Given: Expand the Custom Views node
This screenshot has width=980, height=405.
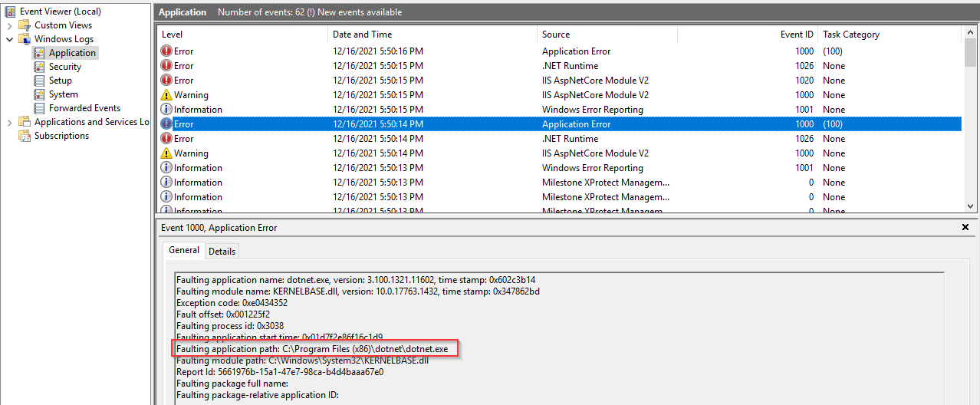Looking at the screenshot, I should pyautogui.click(x=10, y=25).
